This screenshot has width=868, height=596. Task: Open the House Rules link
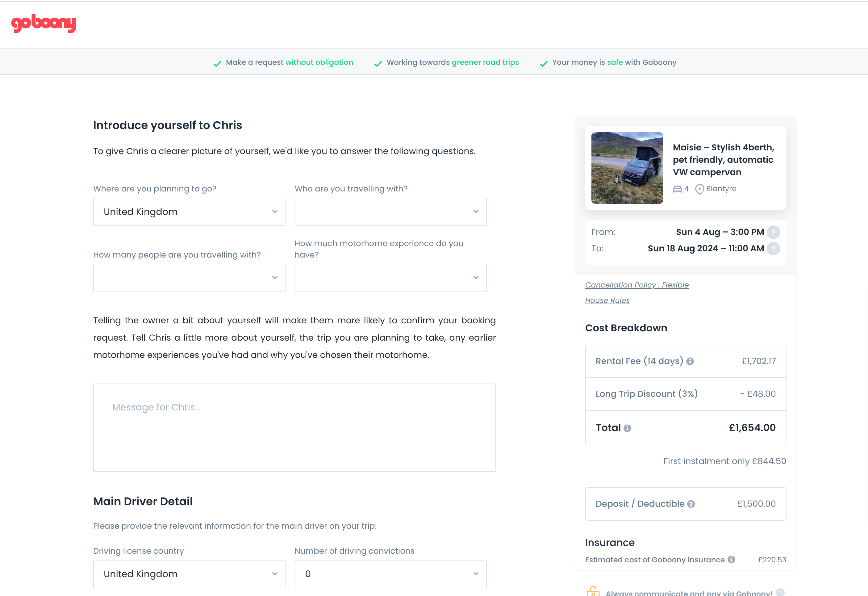point(607,300)
